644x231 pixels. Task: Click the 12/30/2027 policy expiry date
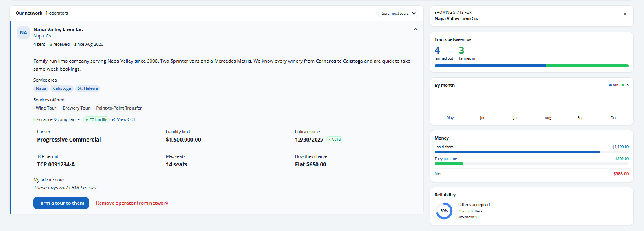coord(309,140)
